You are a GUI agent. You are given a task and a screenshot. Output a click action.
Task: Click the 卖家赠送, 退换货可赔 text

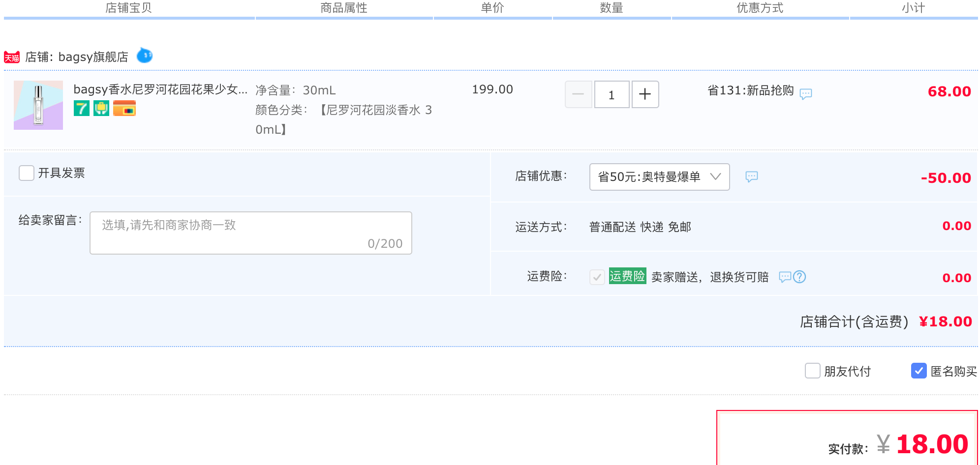(x=710, y=277)
